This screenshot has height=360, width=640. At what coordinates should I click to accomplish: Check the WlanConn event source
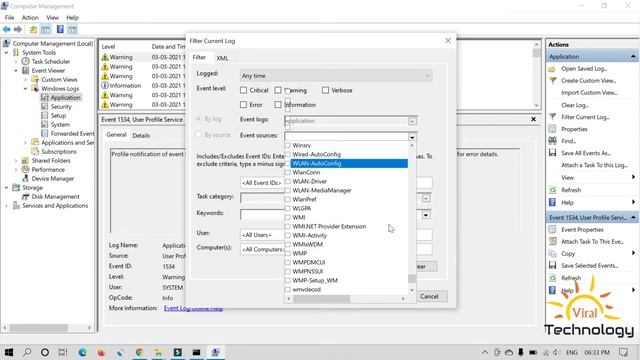click(288, 172)
